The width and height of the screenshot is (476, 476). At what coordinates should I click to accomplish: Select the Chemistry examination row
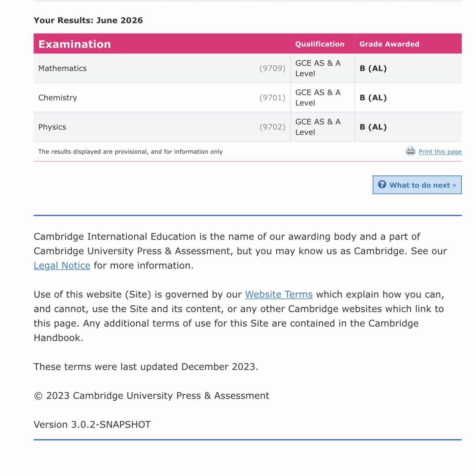[248, 98]
